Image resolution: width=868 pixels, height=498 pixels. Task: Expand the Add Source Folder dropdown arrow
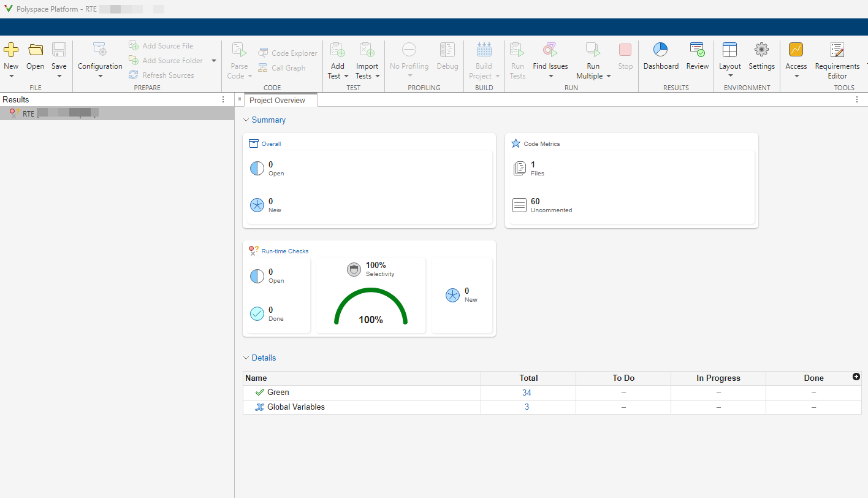point(214,61)
